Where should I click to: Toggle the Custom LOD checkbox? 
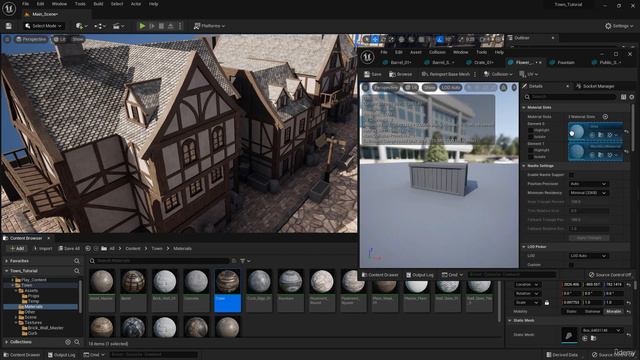pyautogui.click(x=571, y=264)
